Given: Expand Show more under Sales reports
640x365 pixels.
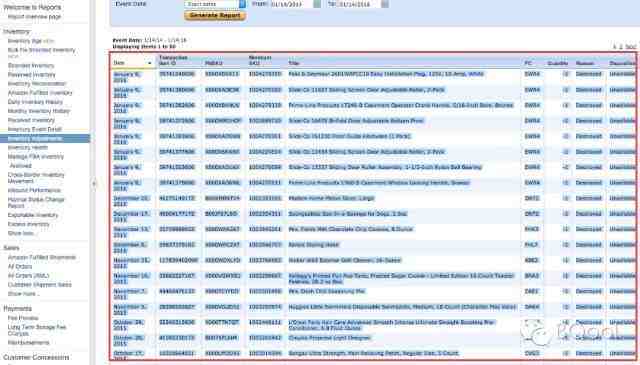Looking at the screenshot, I should pos(24,294).
